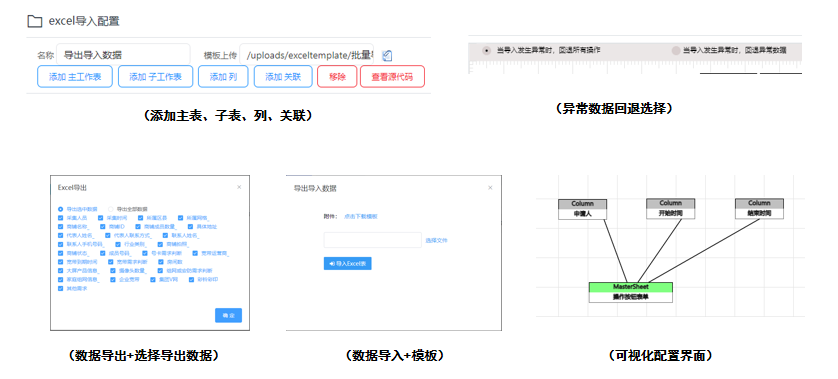The height and width of the screenshot is (379, 838).
Task: Focus the 名称 input with 导出导入数据
Action: coord(123,55)
